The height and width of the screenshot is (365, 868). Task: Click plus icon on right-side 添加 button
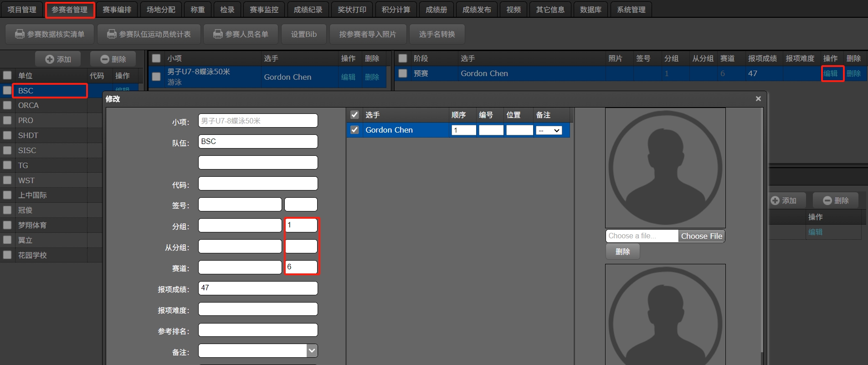[775, 200]
